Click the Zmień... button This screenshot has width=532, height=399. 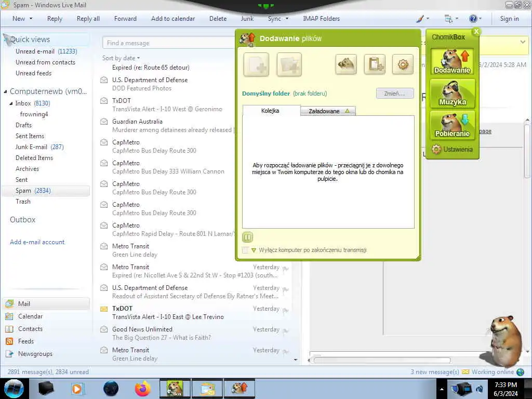(x=395, y=94)
